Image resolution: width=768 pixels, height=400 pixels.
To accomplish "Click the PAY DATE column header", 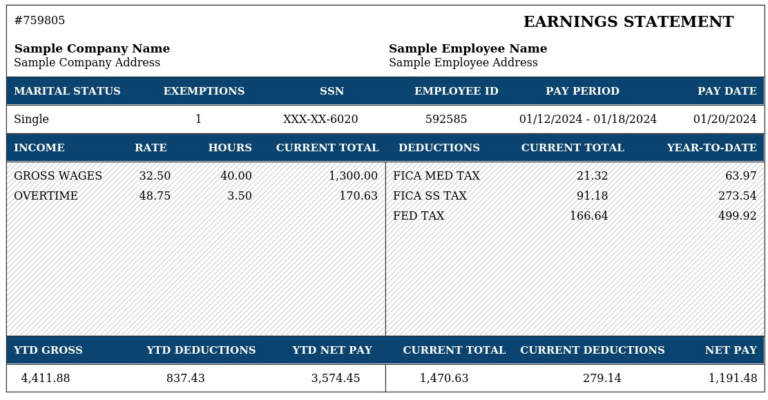I will click(727, 91).
